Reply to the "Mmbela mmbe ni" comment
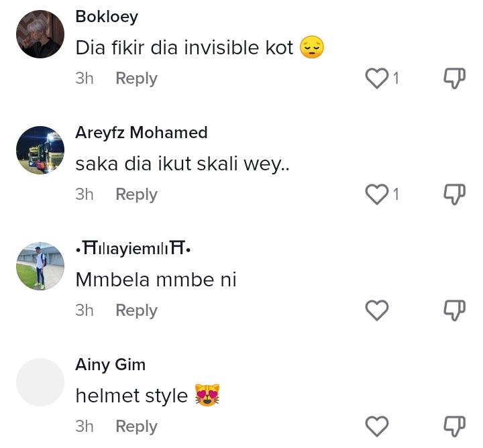The width and height of the screenshot is (483, 448). (x=136, y=311)
